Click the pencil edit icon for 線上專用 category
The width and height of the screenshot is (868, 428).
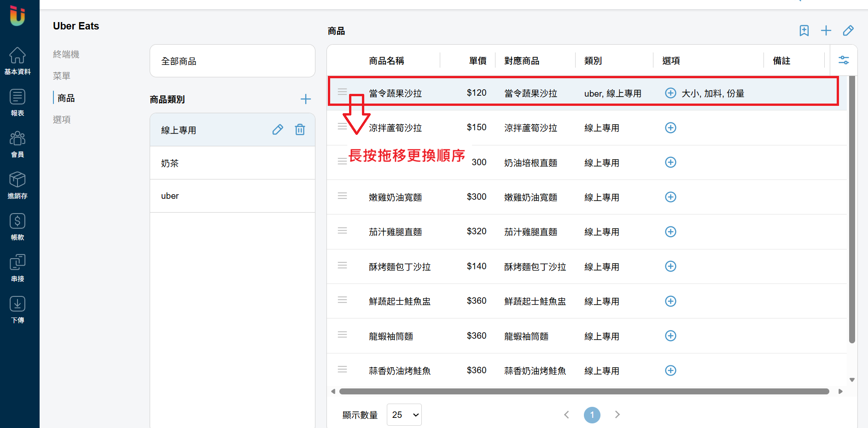tap(278, 130)
